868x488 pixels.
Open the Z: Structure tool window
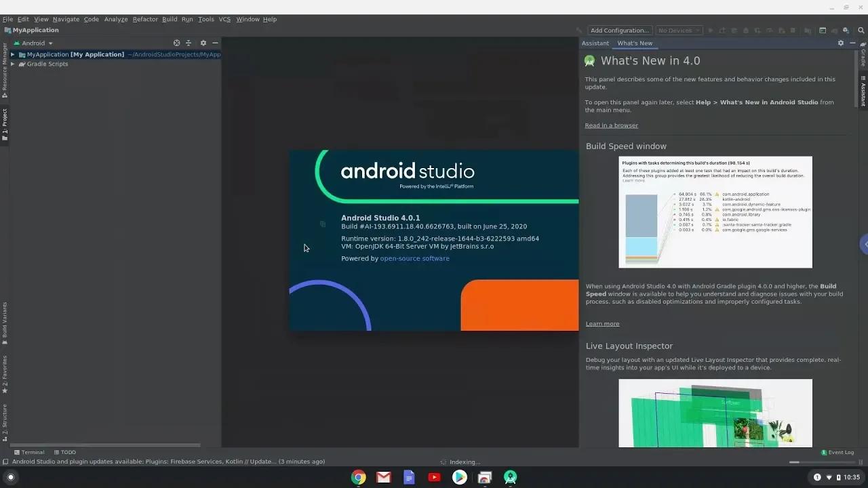[x=4, y=422]
